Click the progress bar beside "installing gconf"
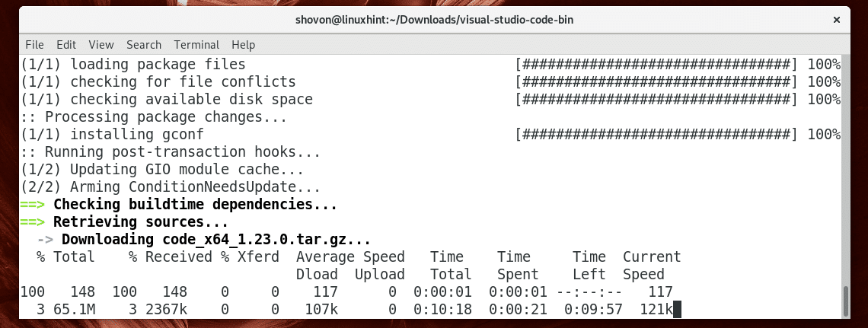This screenshot has width=868, height=328. [x=656, y=135]
